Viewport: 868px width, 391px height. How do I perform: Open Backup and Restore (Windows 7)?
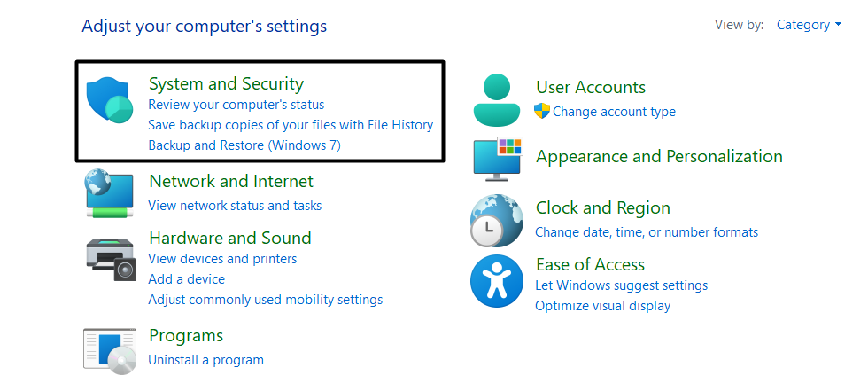coord(244,145)
